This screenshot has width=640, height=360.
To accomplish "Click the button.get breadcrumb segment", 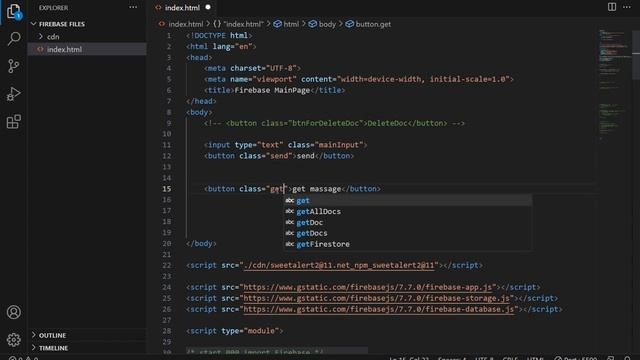I will pos(369,24).
